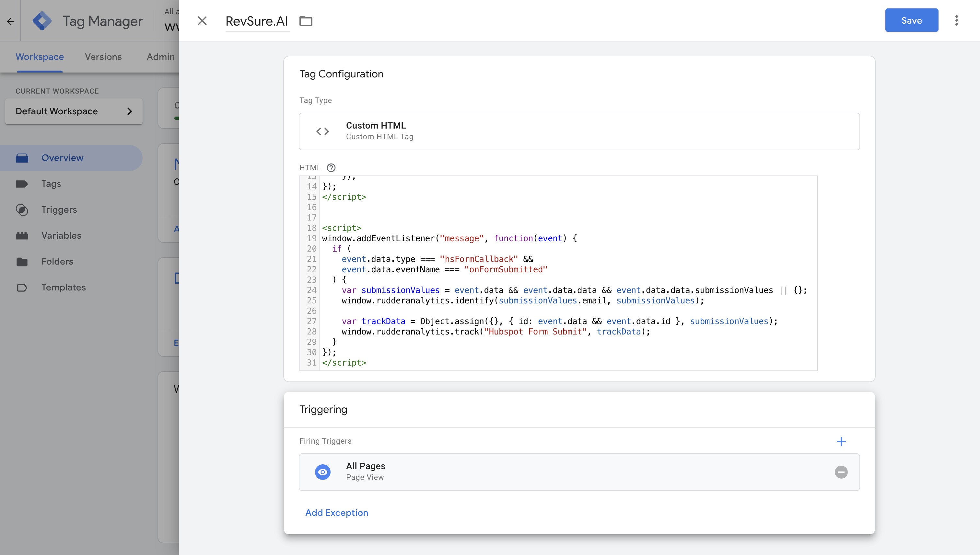Save the tag with Save button

pyautogui.click(x=911, y=21)
